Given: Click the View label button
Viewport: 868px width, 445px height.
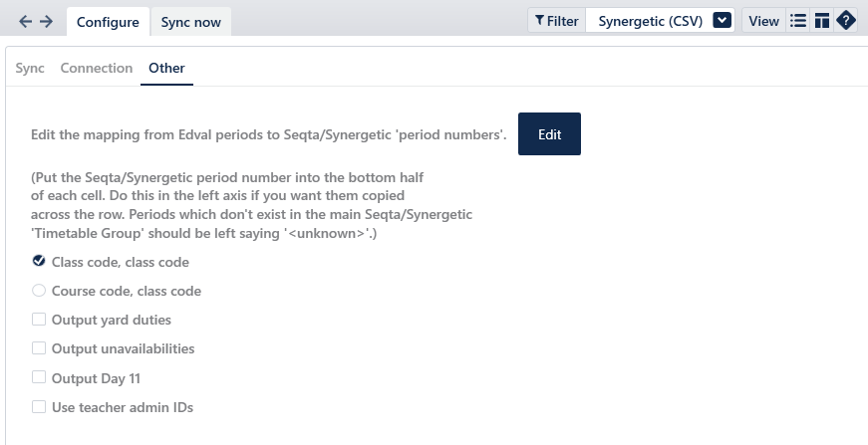Looking at the screenshot, I should [763, 21].
